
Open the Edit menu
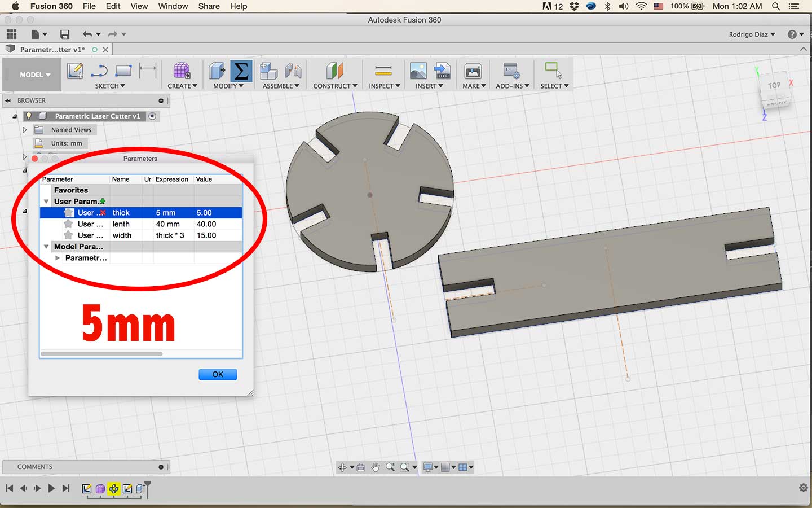(113, 6)
